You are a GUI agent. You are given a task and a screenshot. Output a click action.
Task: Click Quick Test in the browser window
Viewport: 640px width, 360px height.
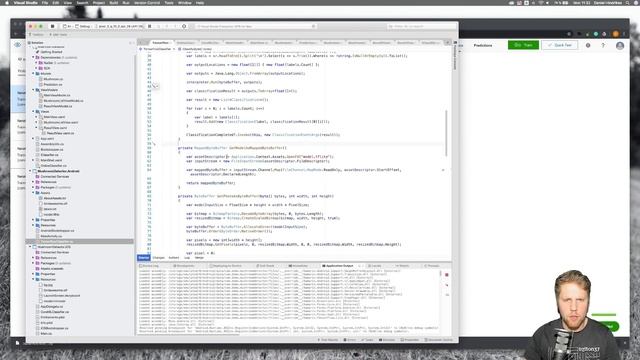pos(560,45)
